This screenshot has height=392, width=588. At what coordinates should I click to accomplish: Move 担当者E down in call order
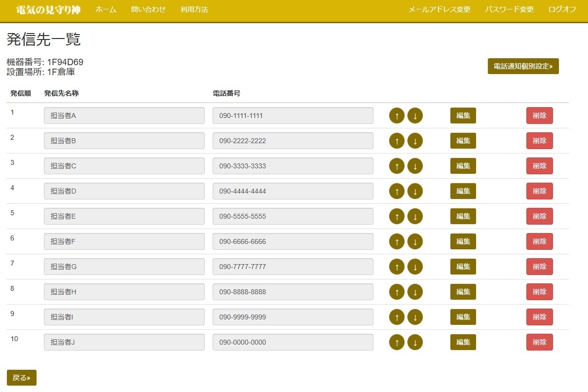click(x=415, y=216)
